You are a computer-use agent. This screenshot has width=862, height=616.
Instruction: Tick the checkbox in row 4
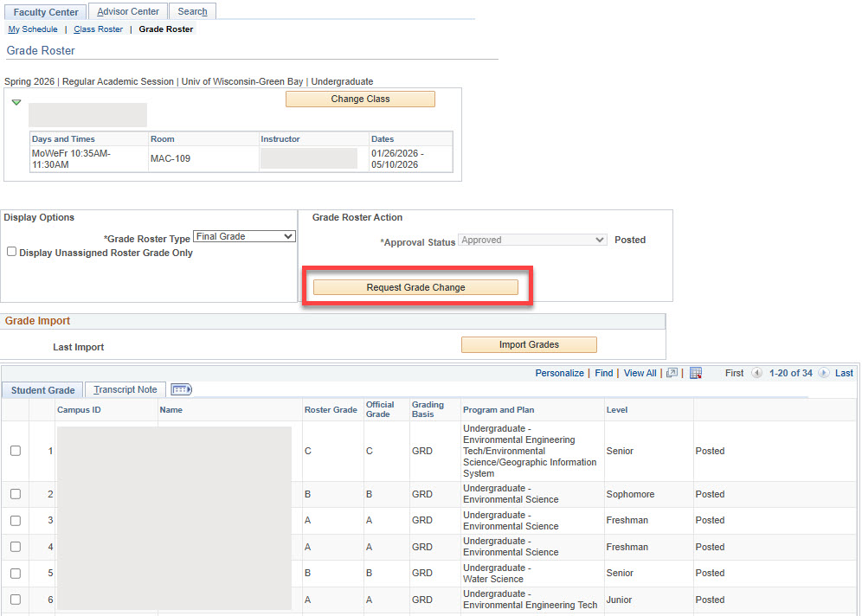tap(16, 547)
